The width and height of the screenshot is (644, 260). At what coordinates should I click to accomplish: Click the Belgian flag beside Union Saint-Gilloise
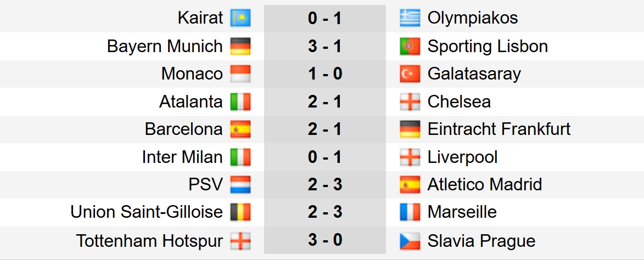240,212
